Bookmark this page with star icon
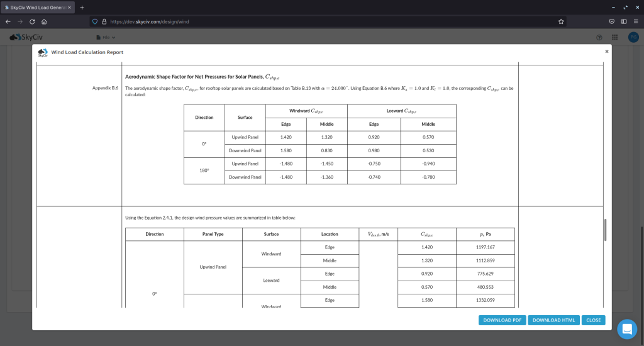This screenshot has height=346, width=644. click(x=560, y=21)
